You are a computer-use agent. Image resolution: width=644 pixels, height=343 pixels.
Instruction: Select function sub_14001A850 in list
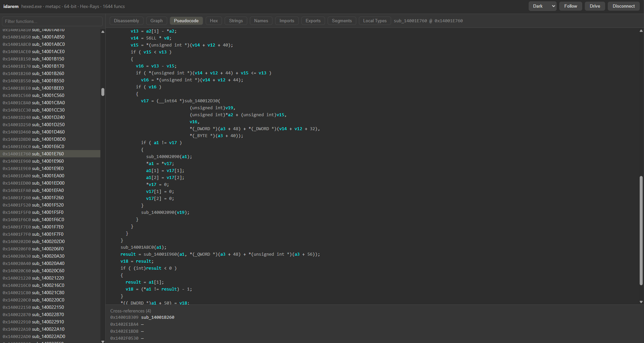pyautogui.click(x=50, y=37)
